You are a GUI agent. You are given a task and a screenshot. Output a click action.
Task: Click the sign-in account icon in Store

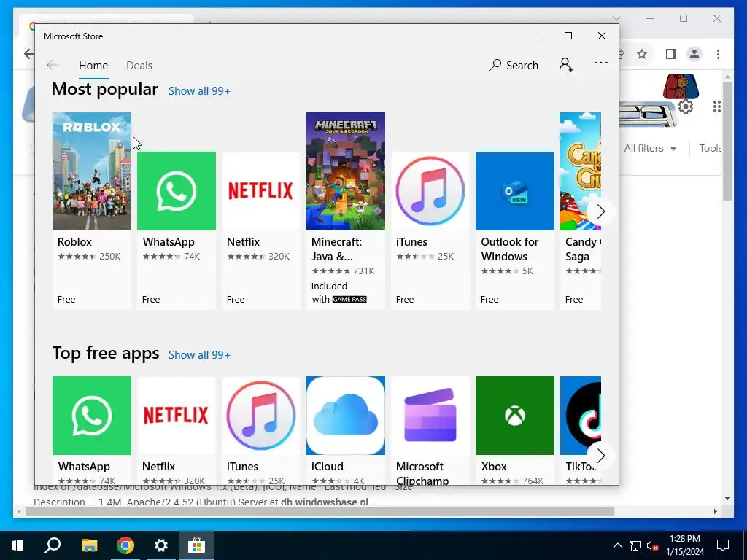click(x=566, y=65)
